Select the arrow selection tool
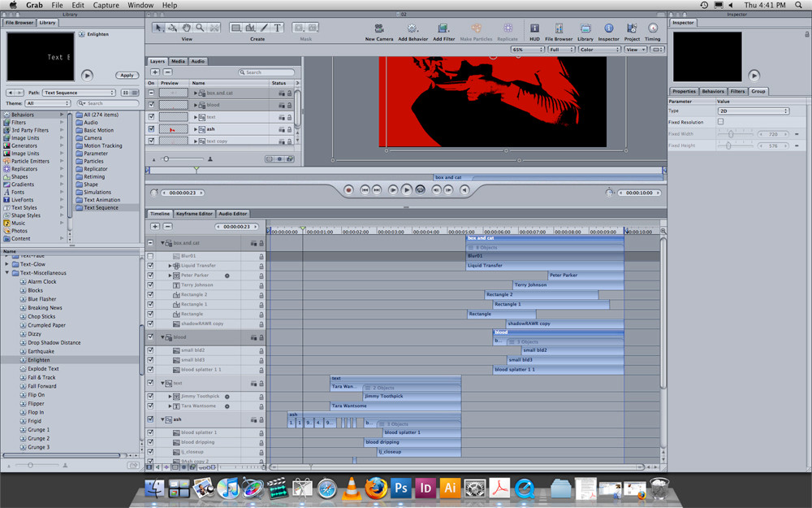Image resolution: width=812 pixels, height=508 pixels. click(159, 28)
